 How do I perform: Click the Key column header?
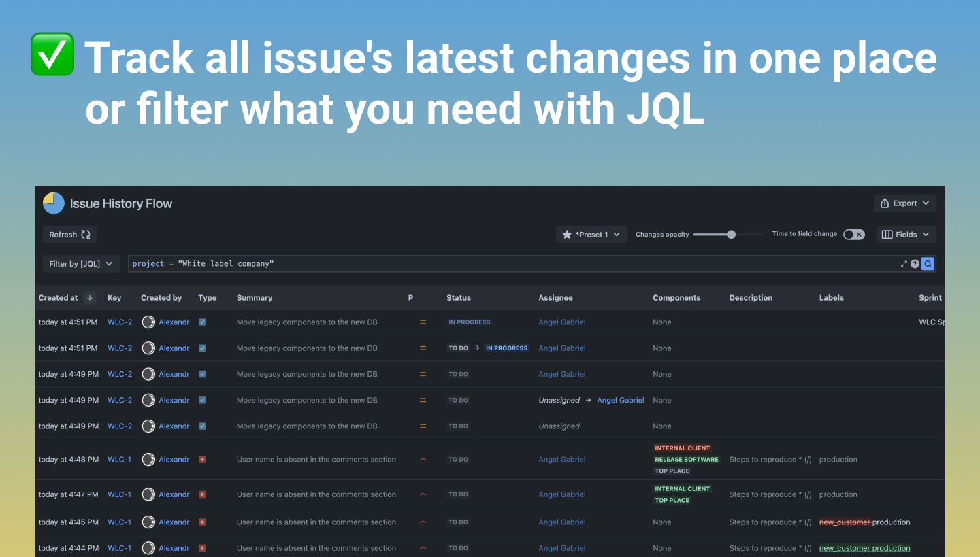click(114, 298)
